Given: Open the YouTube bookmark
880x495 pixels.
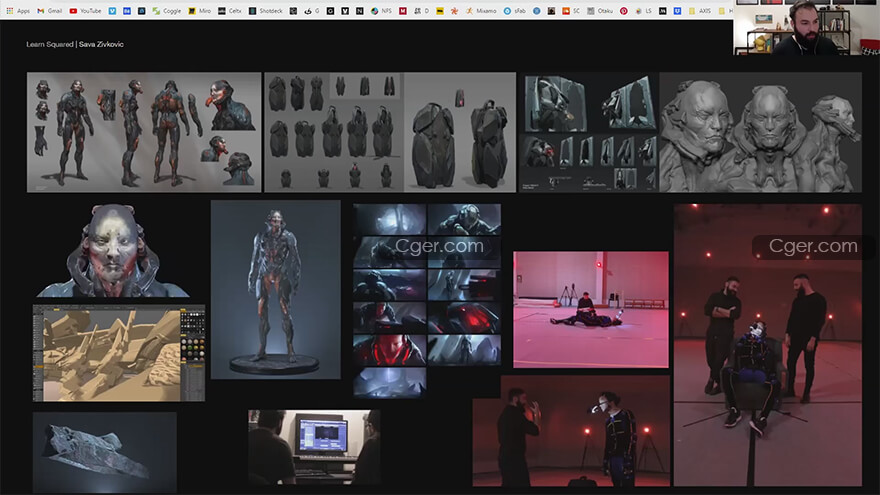Looking at the screenshot, I should click(x=85, y=11).
